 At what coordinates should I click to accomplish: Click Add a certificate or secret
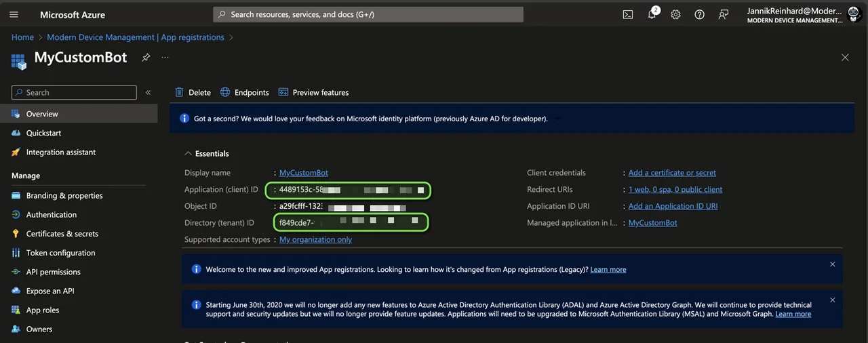(672, 173)
